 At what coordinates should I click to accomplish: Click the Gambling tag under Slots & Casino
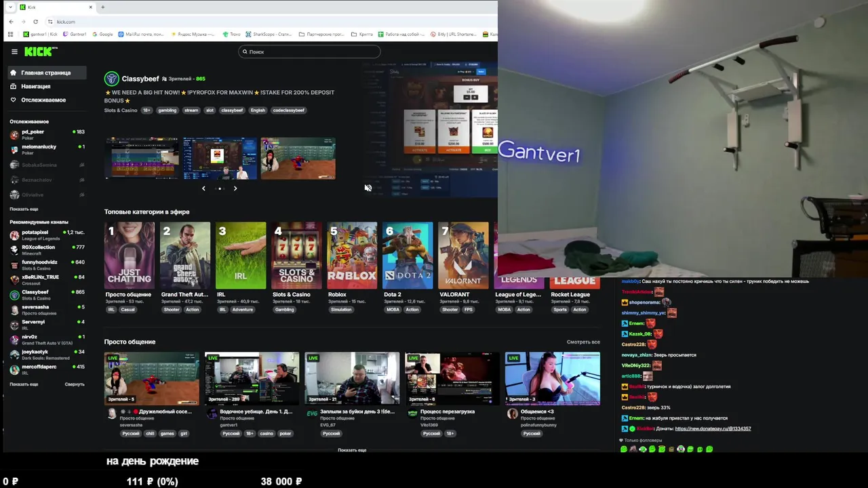(284, 310)
